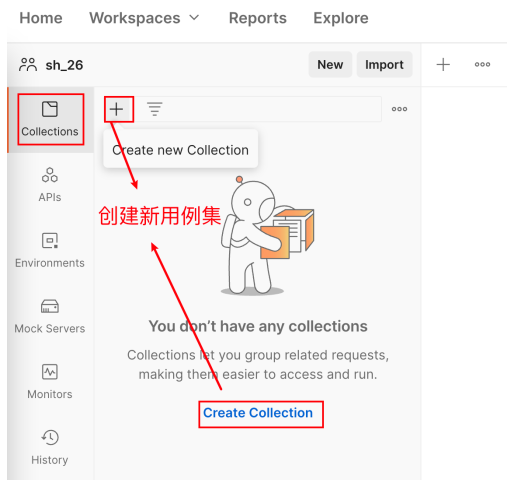Click the sh_26 workspace name
The width and height of the screenshot is (507, 480).
[64, 65]
